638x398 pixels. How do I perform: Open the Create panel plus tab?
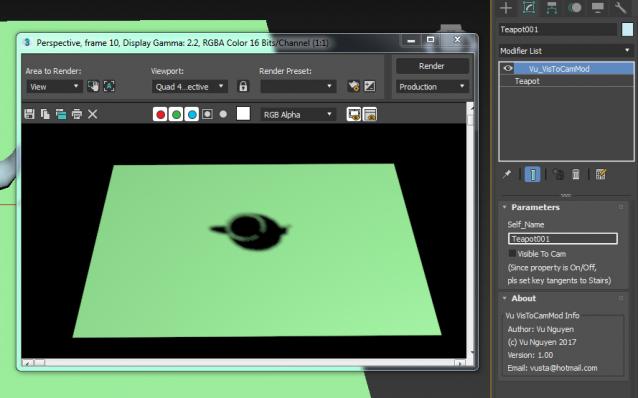[x=506, y=8]
